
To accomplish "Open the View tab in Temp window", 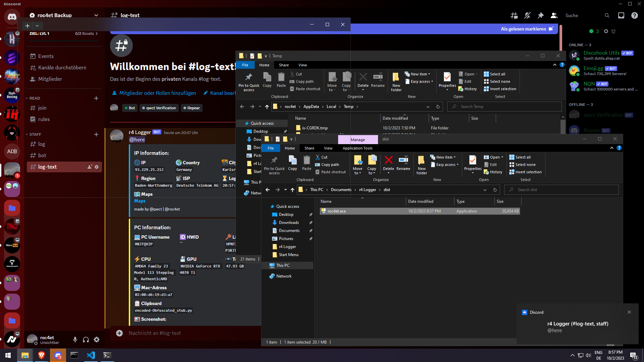I will click(303, 65).
